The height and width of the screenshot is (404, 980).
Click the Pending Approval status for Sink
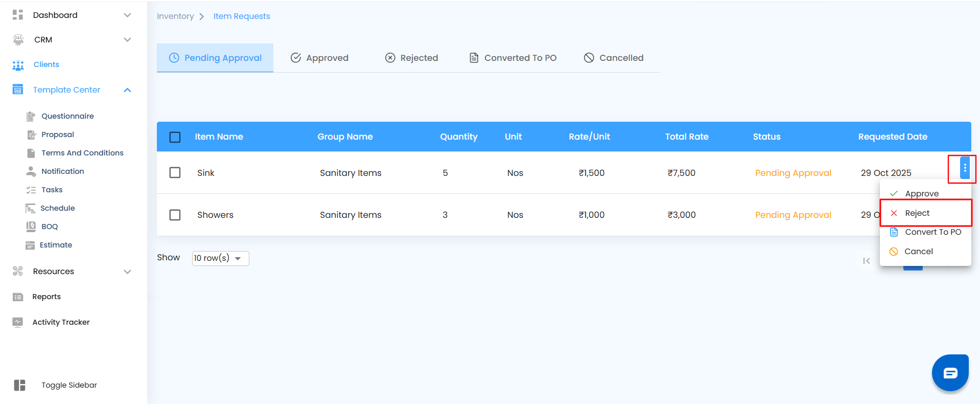point(793,173)
